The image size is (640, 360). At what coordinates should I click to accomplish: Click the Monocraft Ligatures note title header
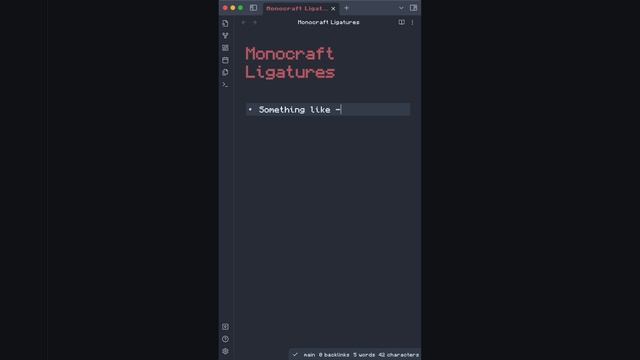[x=329, y=22]
